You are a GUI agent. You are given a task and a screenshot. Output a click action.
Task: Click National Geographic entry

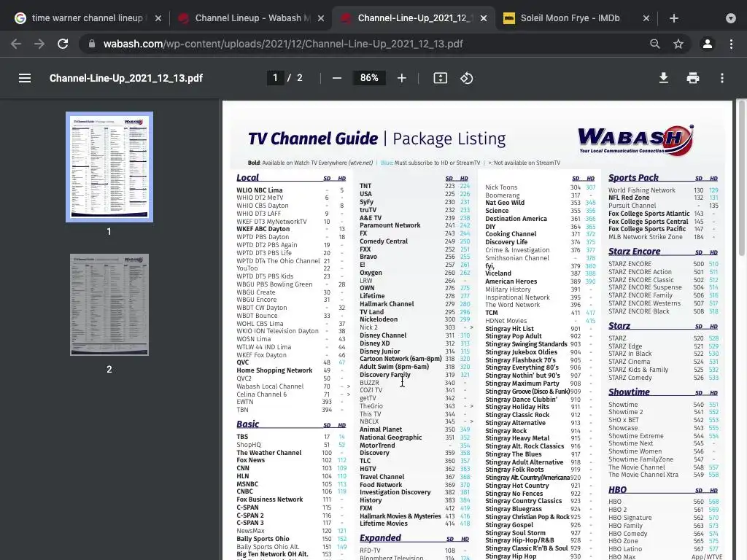coord(391,437)
